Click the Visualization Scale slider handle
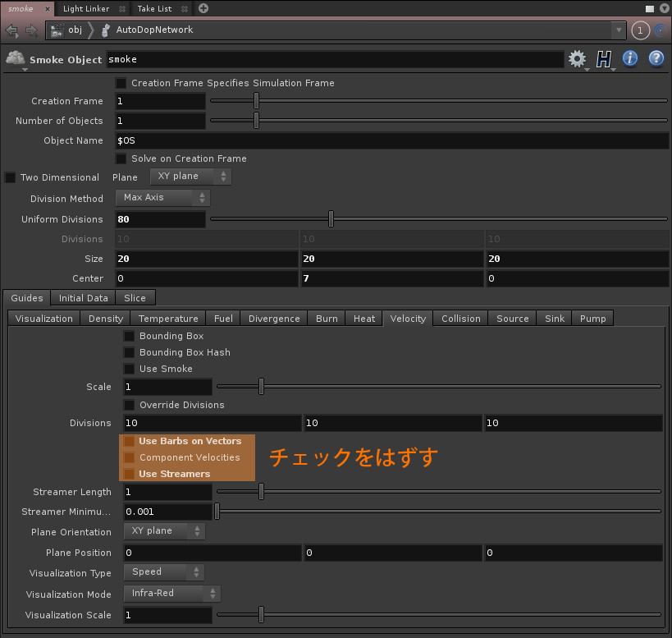 (262, 615)
